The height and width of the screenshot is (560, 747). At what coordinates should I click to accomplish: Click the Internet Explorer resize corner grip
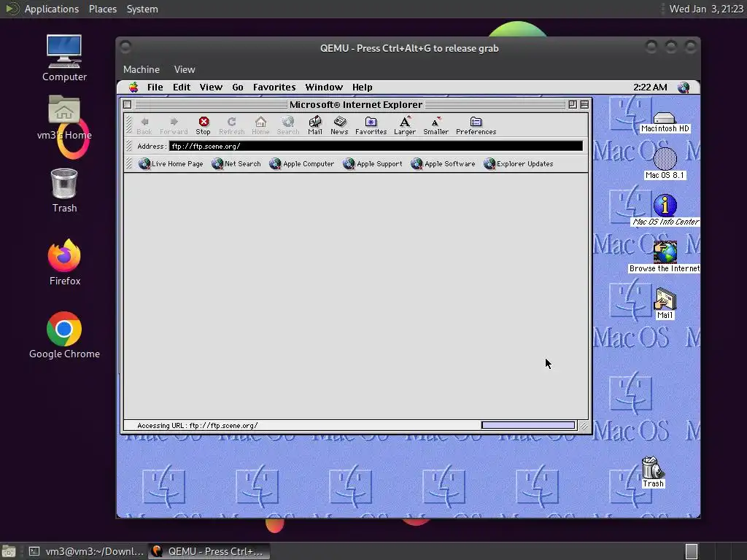[x=584, y=426]
